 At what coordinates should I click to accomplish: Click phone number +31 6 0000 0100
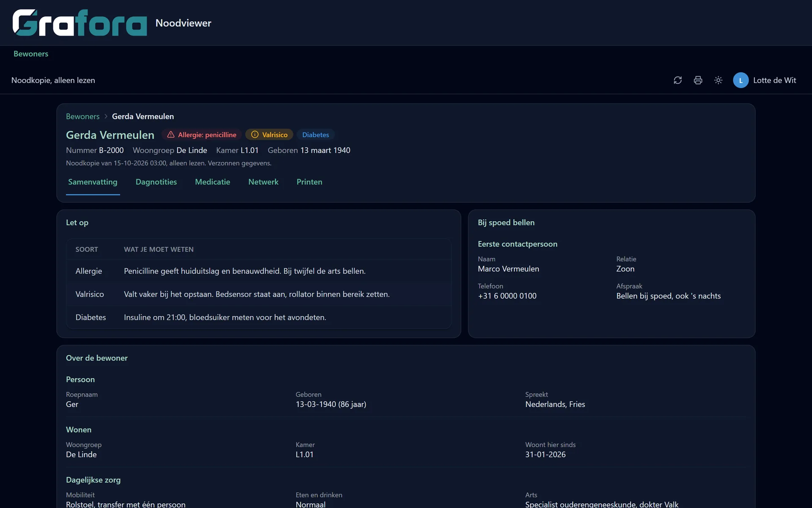[507, 296]
